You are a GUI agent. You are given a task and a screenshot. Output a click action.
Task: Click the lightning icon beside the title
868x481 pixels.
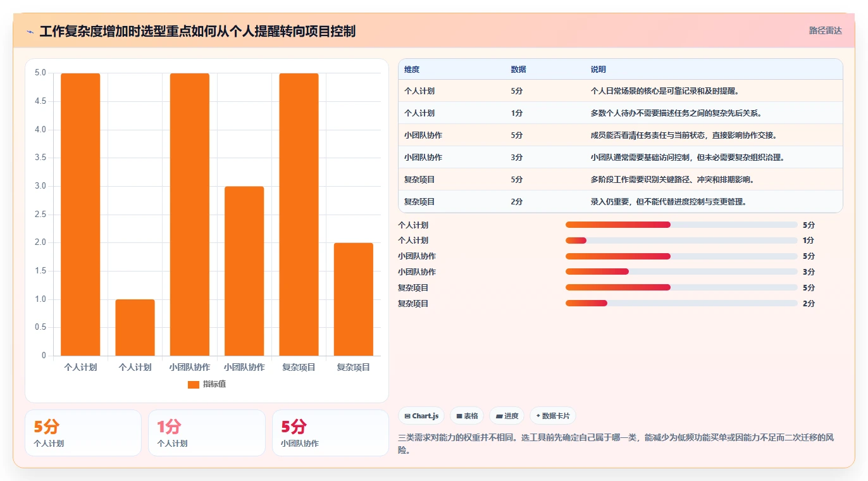point(30,32)
